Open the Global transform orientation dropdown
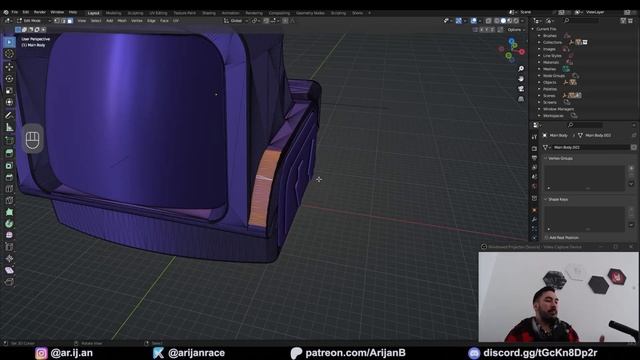 point(236,20)
